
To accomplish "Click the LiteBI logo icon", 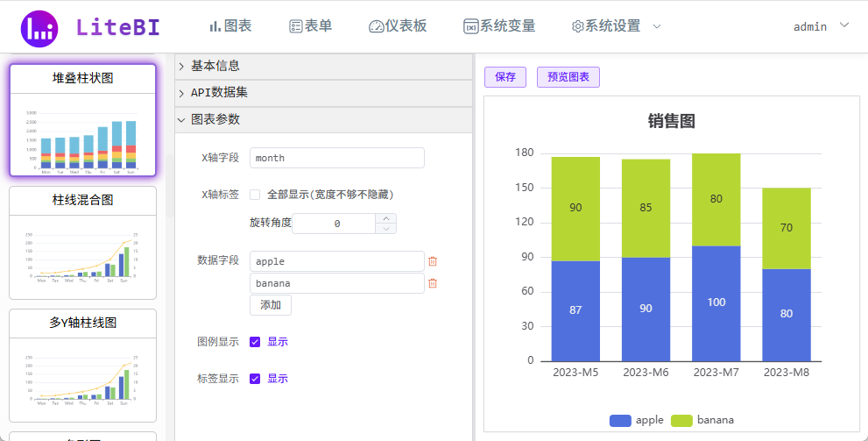I will pos(39,29).
